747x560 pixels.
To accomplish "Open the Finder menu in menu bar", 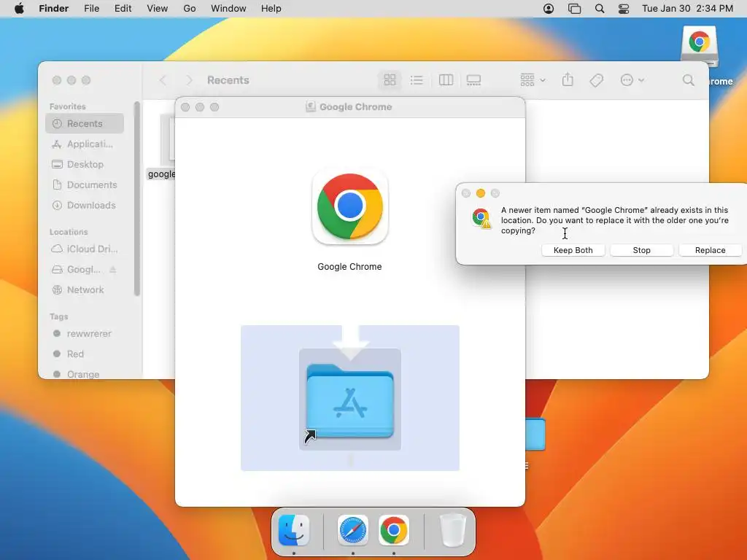I will coord(54,9).
